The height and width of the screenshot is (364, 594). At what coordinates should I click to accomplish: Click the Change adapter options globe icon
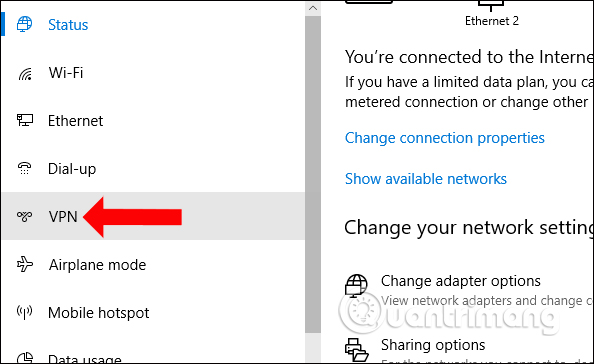click(x=356, y=286)
